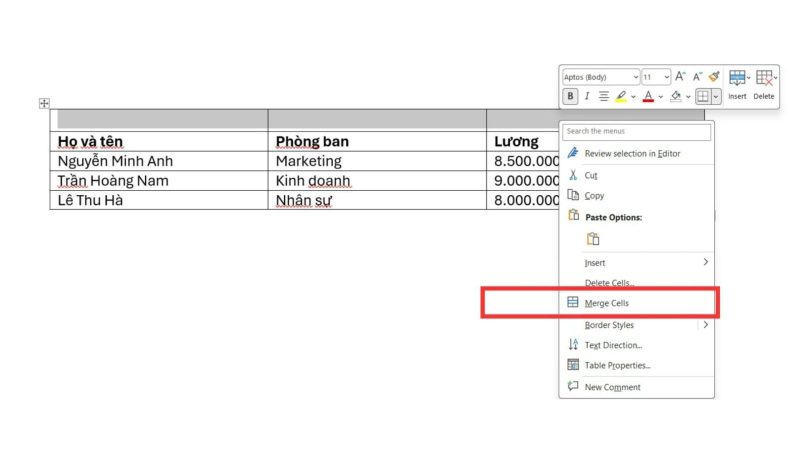The width and height of the screenshot is (800, 450).
Task: Click the 'Họ và tên' header cell
Action: point(159,141)
